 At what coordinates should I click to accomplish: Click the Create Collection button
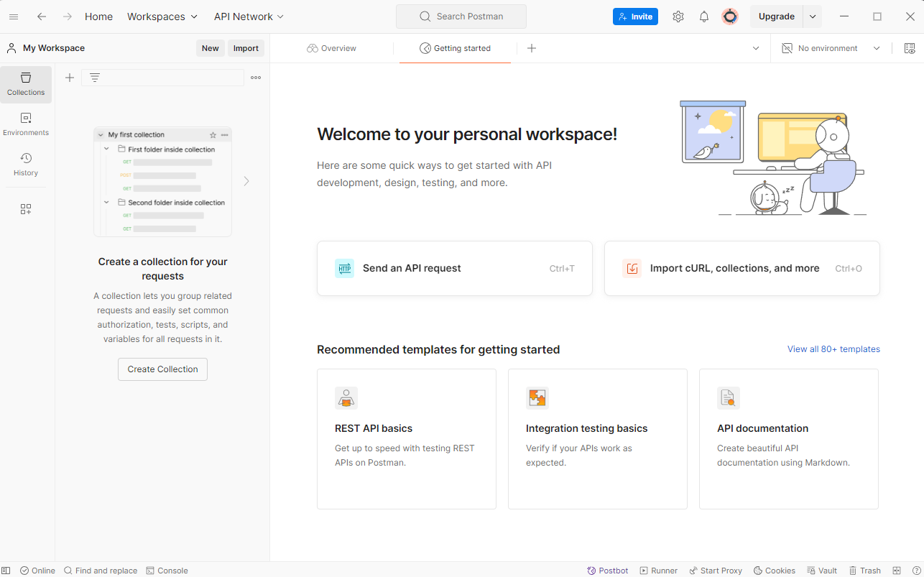pyautogui.click(x=162, y=369)
